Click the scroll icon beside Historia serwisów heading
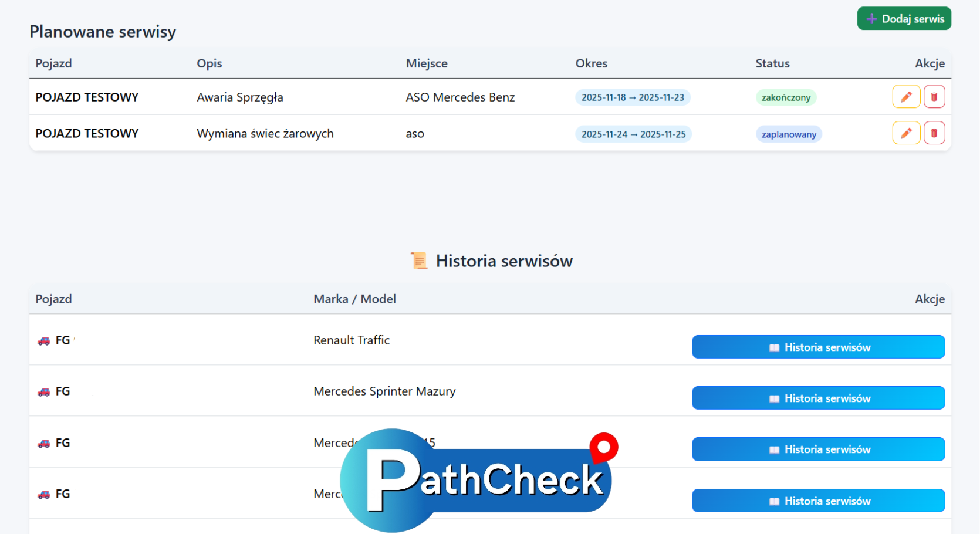 418,261
